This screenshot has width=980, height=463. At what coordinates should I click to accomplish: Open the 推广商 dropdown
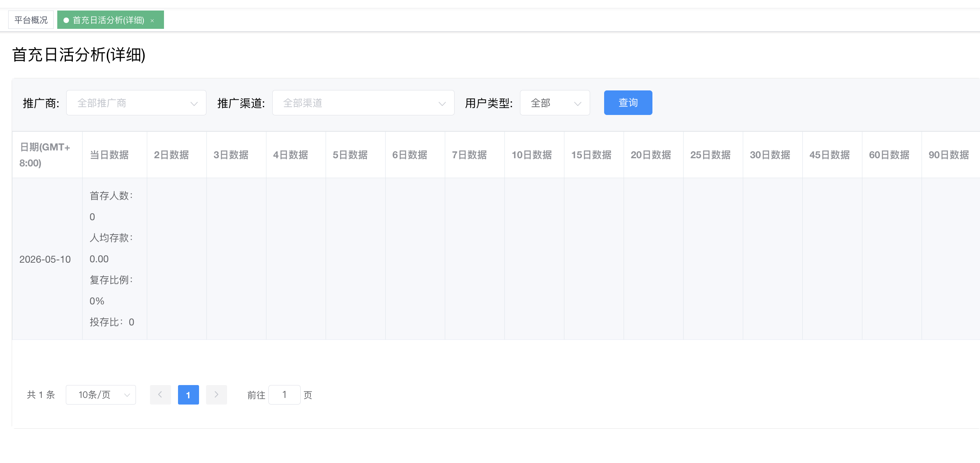tap(136, 103)
